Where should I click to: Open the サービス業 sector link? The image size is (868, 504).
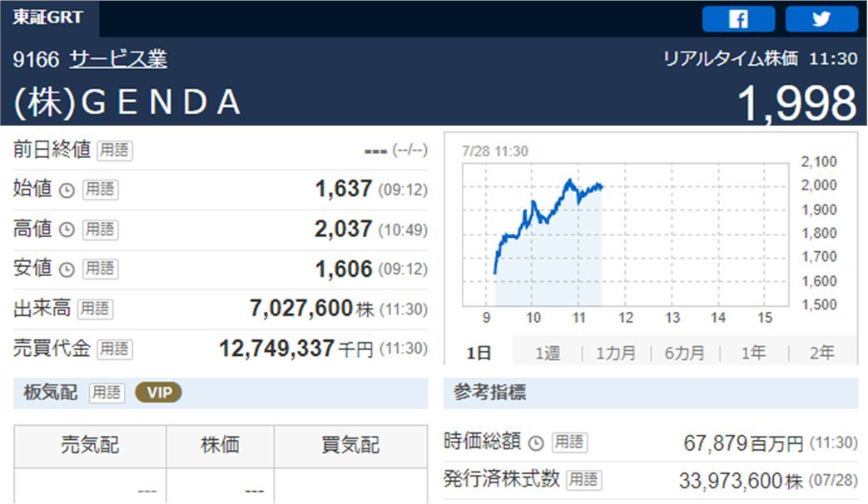[x=118, y=59]
